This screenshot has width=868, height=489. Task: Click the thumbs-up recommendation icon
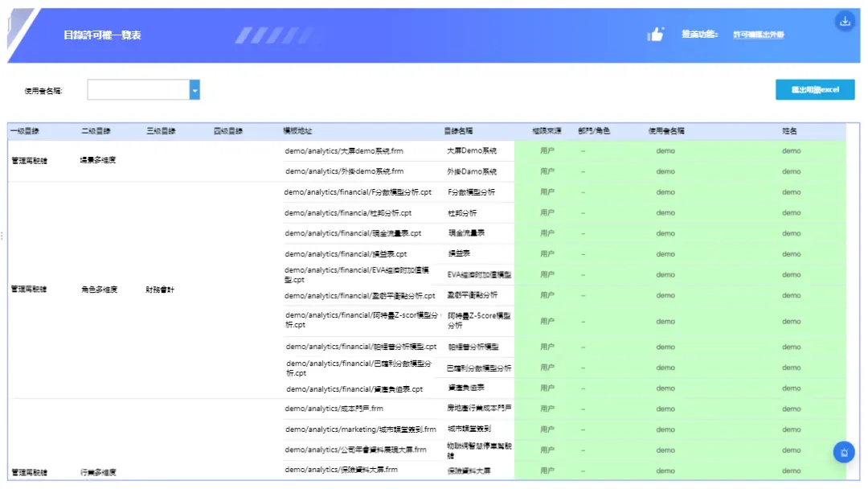click(x=656, y=35)
